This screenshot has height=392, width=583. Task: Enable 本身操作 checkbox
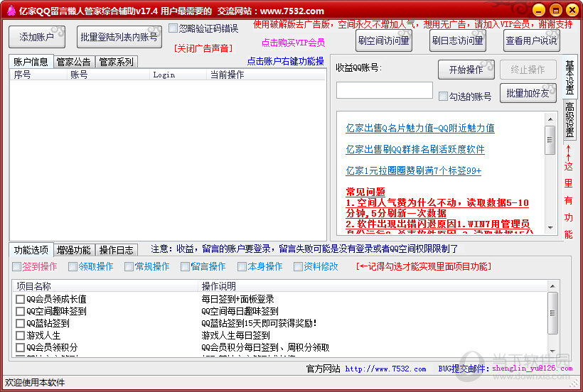(x=242, y=266)
